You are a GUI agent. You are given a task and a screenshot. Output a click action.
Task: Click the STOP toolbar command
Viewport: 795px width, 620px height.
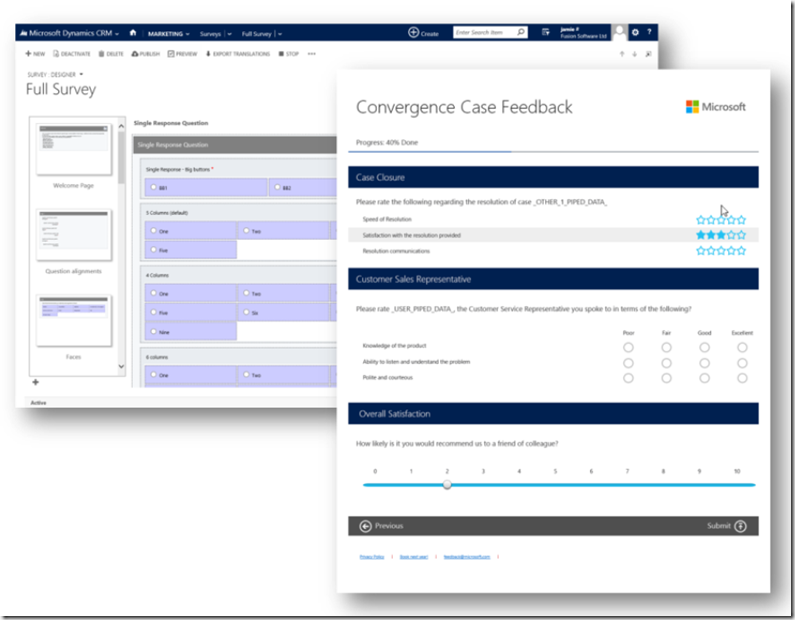click(x=288, y=54)
